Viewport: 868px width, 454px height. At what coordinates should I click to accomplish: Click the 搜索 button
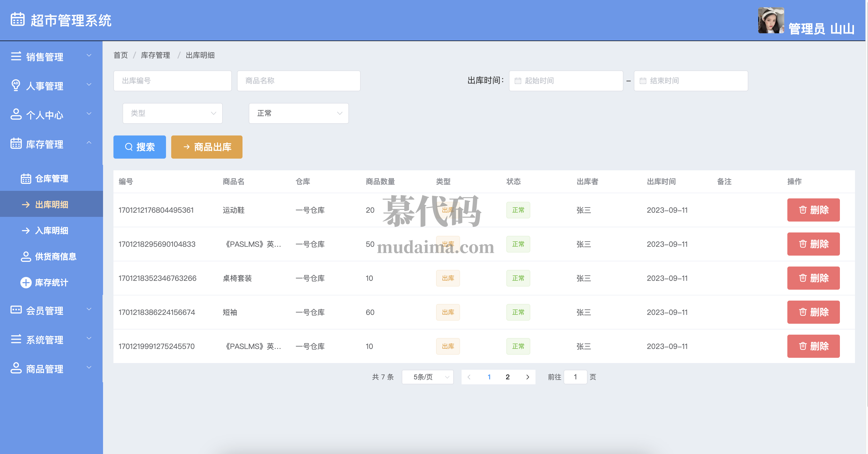click(x=139, y=147)
